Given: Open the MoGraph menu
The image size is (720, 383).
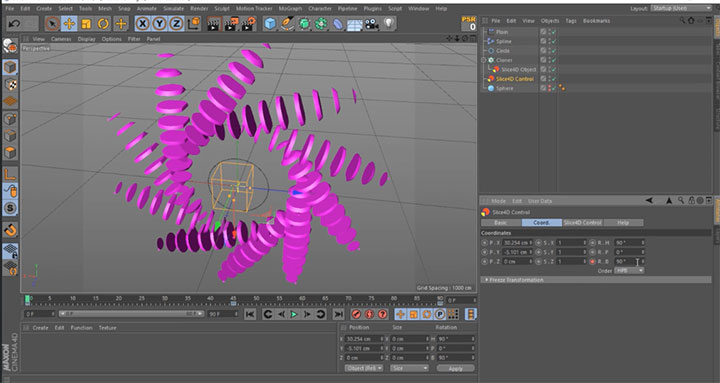Looking at the screenshot, I should [x=290, y=8].
